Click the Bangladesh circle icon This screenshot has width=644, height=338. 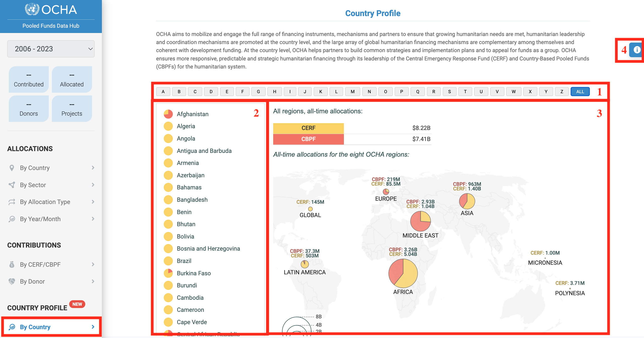168,200
